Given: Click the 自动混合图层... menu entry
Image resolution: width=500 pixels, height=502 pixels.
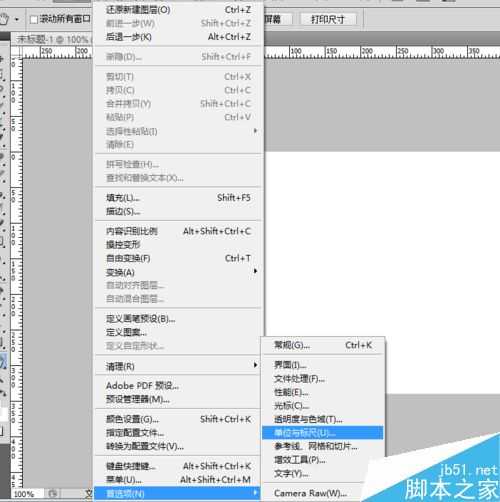Looking at the screenshot, I should tap(178, 299).
